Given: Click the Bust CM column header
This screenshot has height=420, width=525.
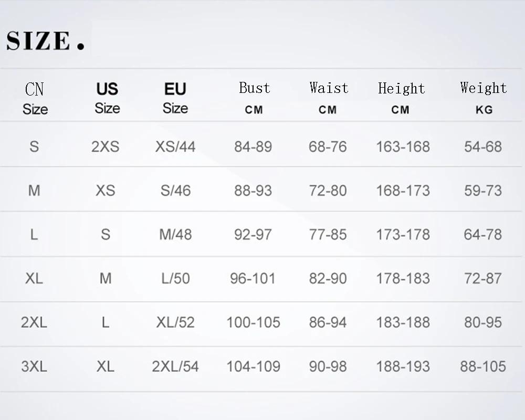Looking at the screenshot, I should [254, 98].
